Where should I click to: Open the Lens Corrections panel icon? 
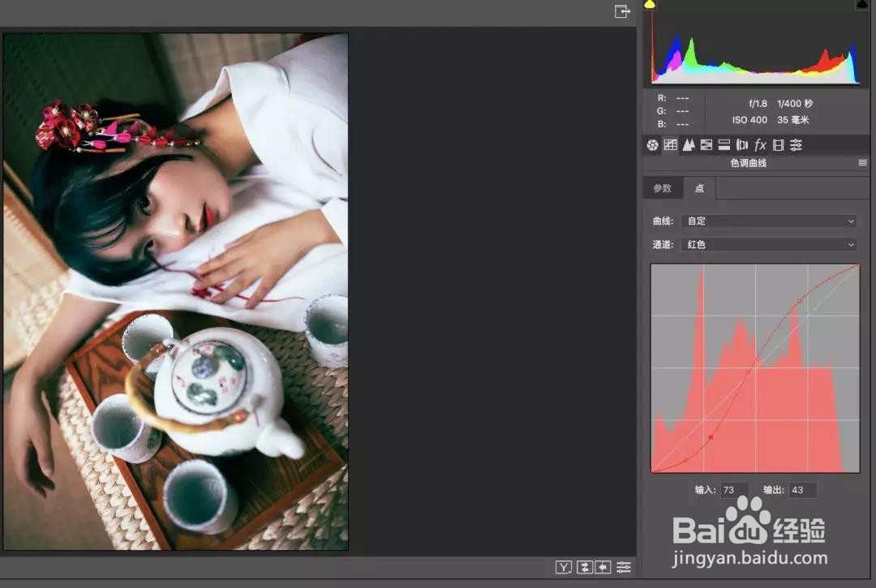pyautogui.click(x=742, y=145)
